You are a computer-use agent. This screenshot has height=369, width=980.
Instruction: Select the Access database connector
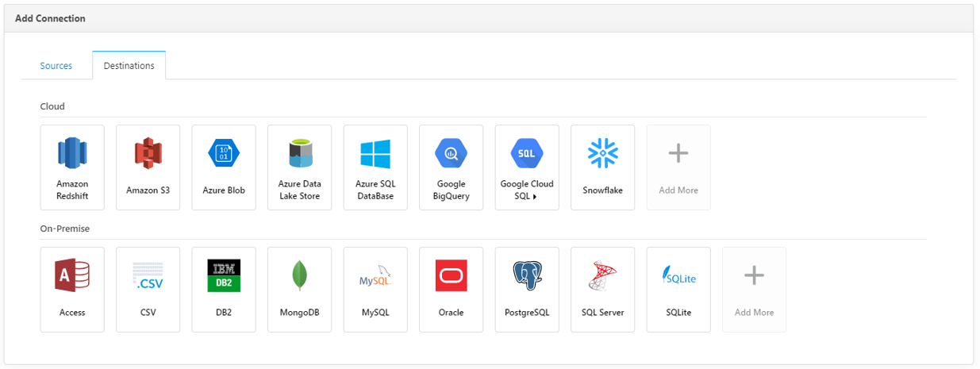[72, 290]
